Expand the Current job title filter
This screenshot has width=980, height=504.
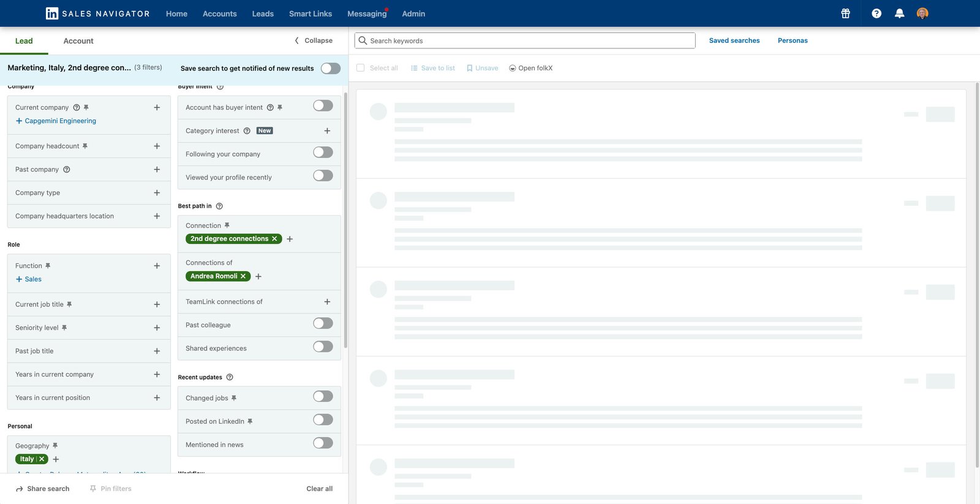click(157, 304)
